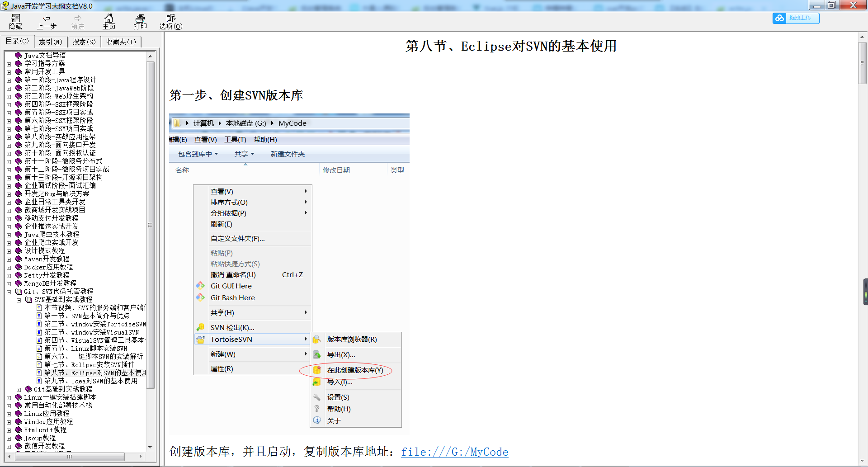The height and width of the screenshot is (467, 868).
Task: Collapse the SVN基础到实战教程 node
Action: coord(19,300)
